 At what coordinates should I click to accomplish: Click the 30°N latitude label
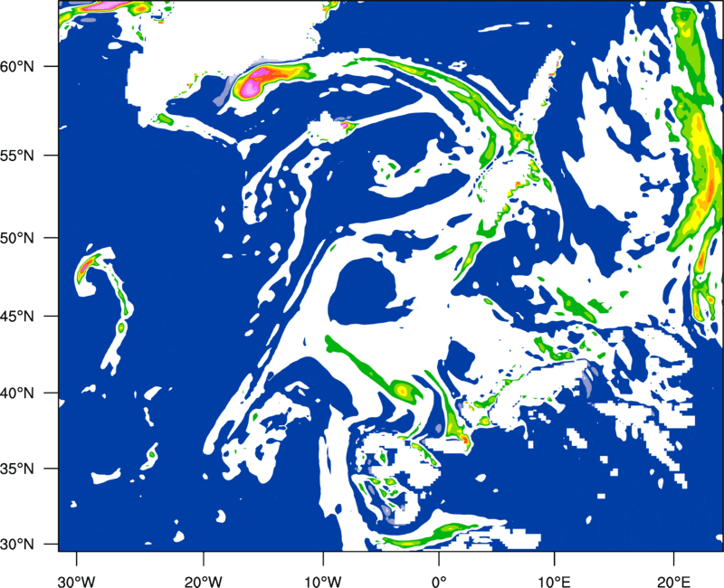point(17,545)
